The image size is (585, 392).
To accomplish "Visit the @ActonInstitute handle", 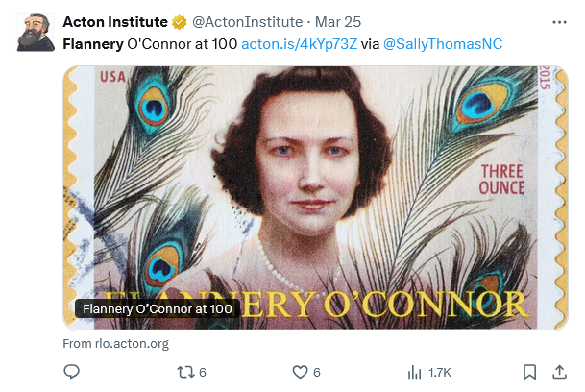I will pyautogui.click(x=245, y=22).
